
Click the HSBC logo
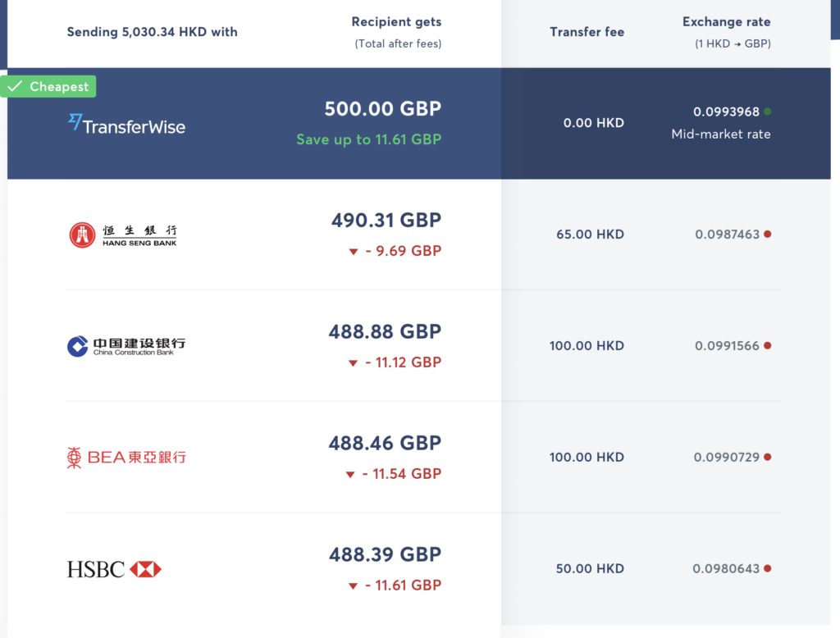click(x=114, y=569)
